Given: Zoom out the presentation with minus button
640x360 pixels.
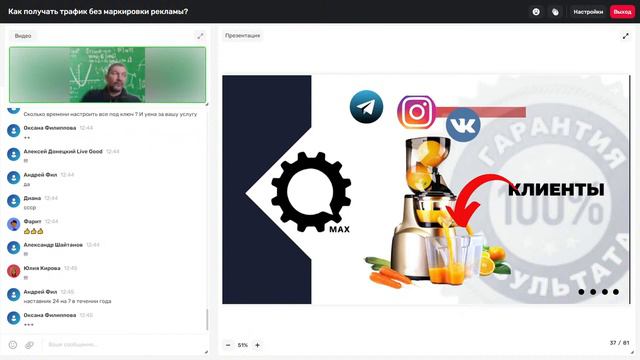Looking at the screenshot, I should 228,345.
